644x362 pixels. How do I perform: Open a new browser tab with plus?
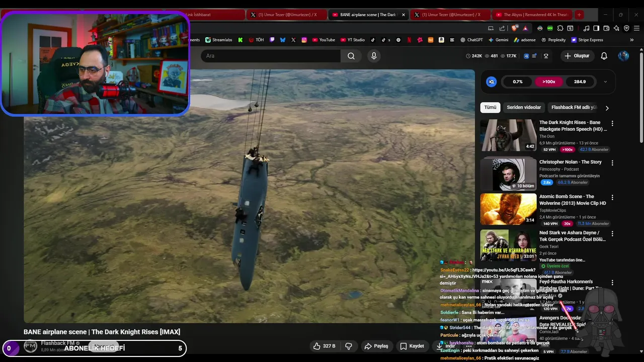(579, 15)
